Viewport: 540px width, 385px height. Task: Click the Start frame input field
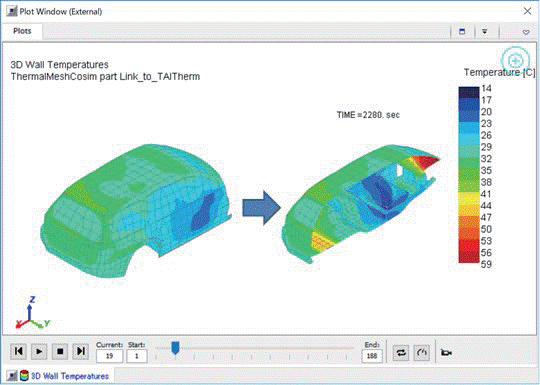[137, 356]
